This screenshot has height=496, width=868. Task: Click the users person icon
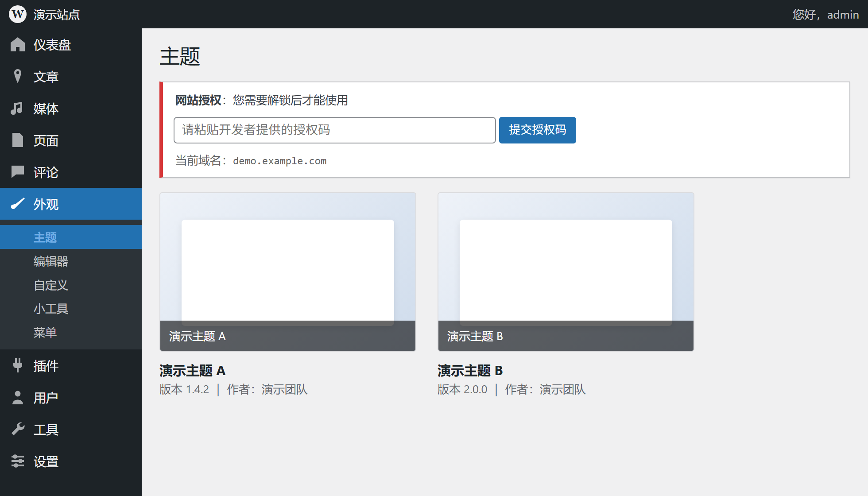18,397
